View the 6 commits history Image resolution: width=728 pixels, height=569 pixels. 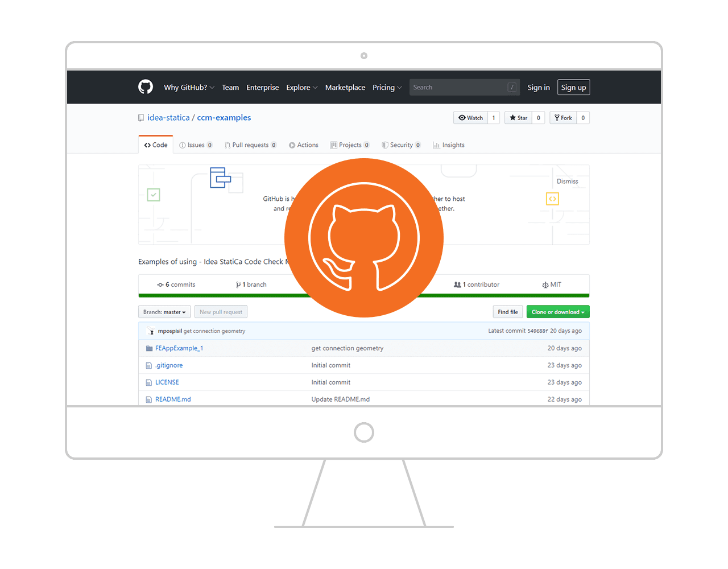(176, 284)
